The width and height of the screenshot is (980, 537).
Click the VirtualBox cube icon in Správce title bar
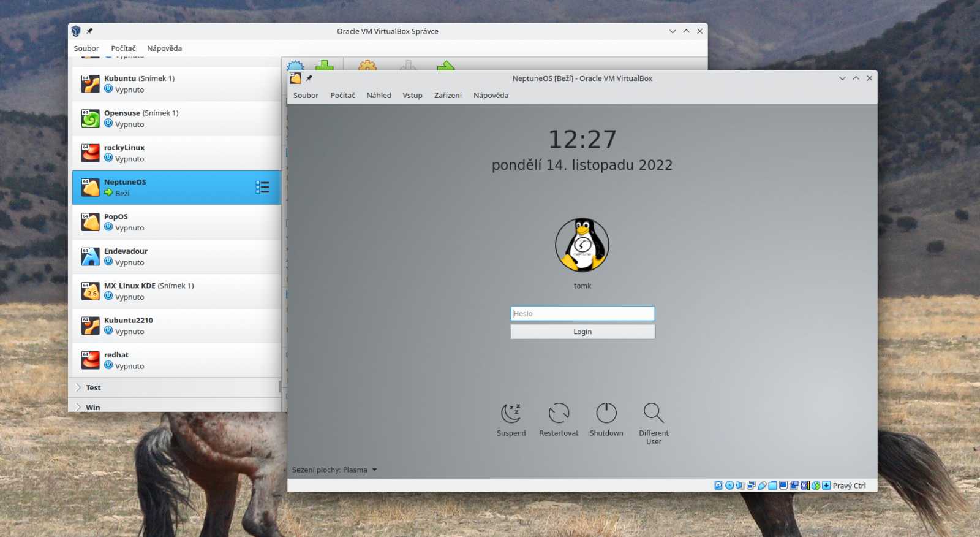[x=76, y=31]
